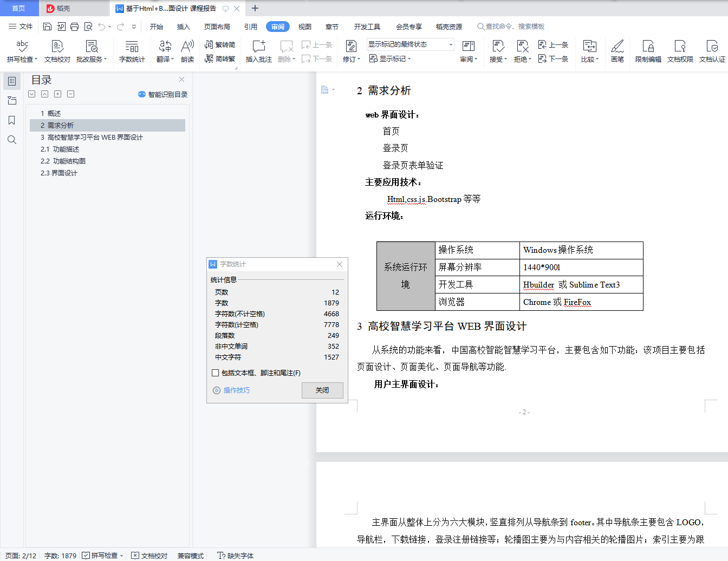
Task: Click the Save icon in quick access bar
Action: click(x=47, y=27)
